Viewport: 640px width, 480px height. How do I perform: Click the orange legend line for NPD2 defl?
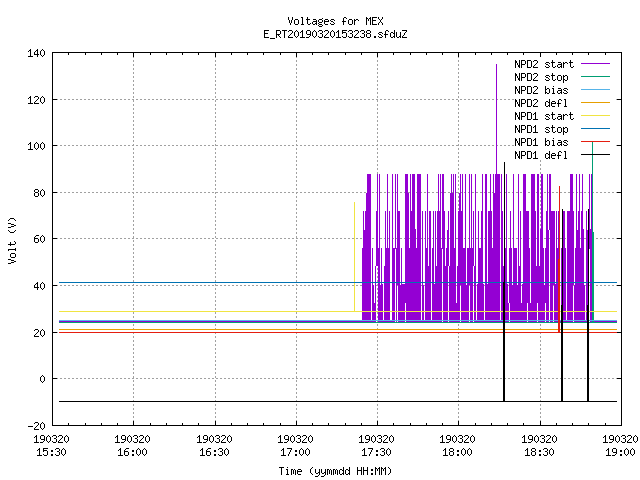[x=595, y=102]
